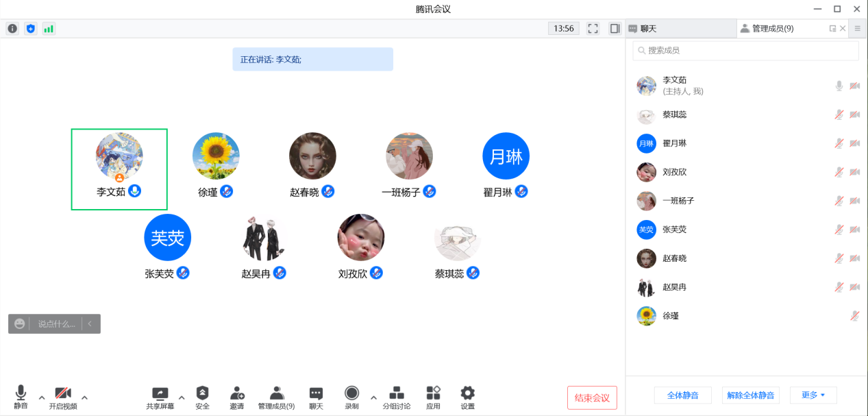Screen dimensions: 868x416
Task: Click 蔡琪蕊's name in the video grid
Action: [x=449, y=273]
